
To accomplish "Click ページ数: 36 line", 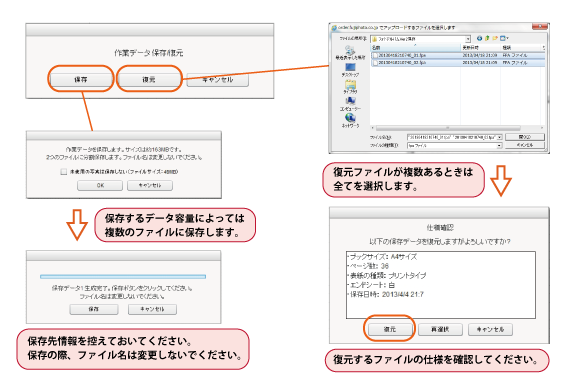I will pos(369,266).
